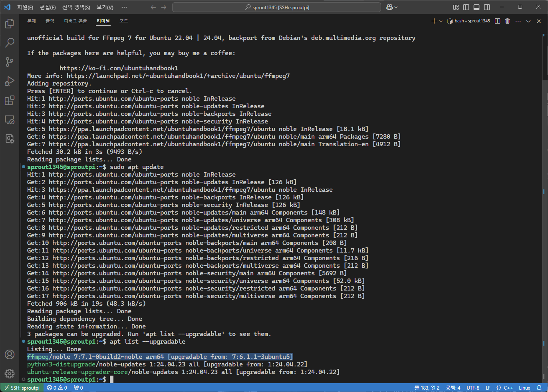Open the Remote Explorer view
This screenshot has height=392, width=548.
point(10,119)
